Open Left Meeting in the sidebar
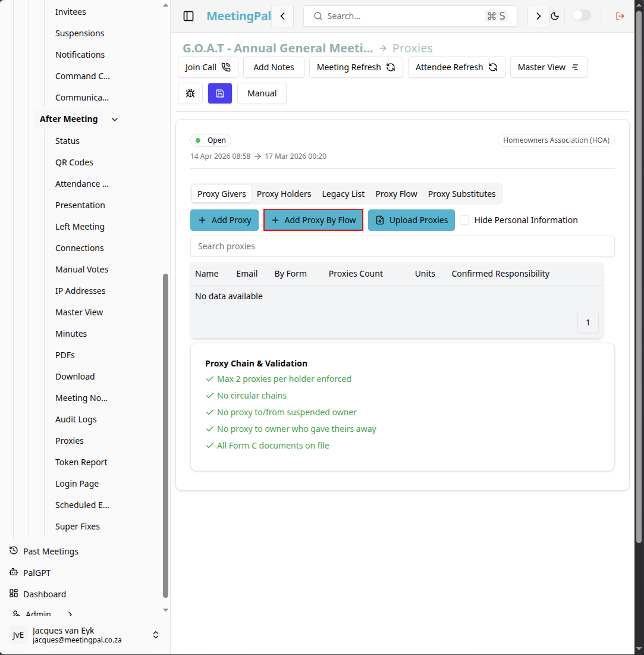The height and width of the screenshot is (655, 644). pyautogui.click(x=80, y=227)
